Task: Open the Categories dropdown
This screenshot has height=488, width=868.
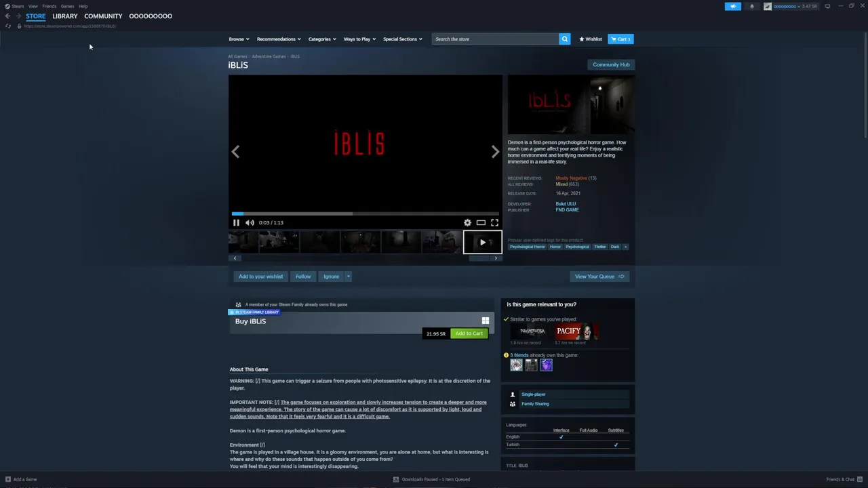Action: [322, 39]
